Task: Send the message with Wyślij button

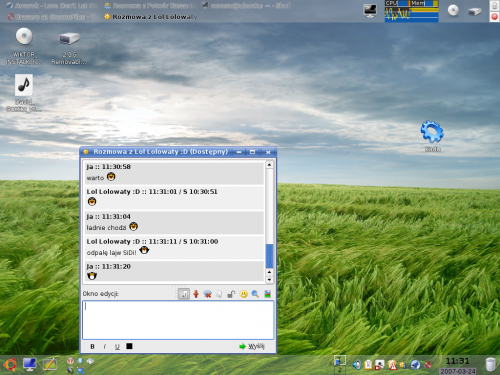Action: (x=252, y=346)
